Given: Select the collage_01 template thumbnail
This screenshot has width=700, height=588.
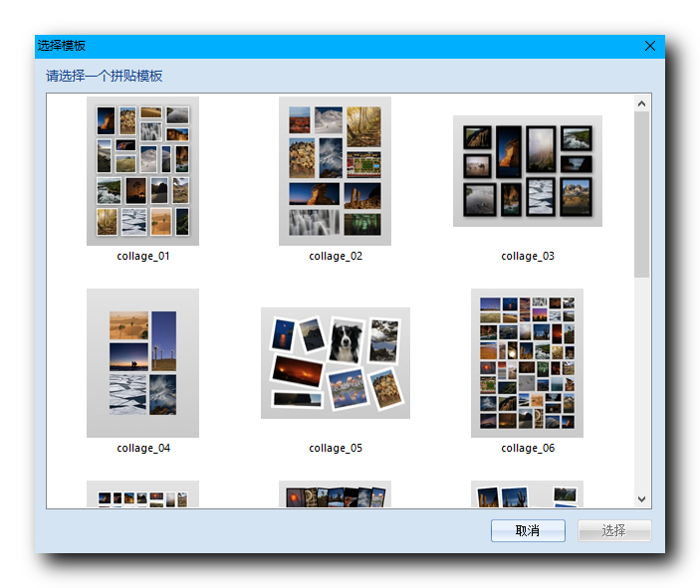Looking at the screenshot, I should 142,171.
